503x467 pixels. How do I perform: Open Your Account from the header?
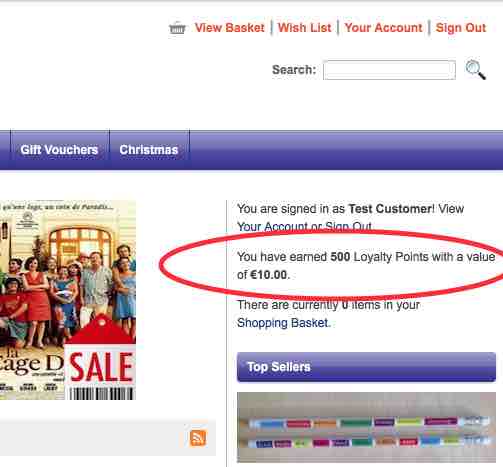(383, 28)
